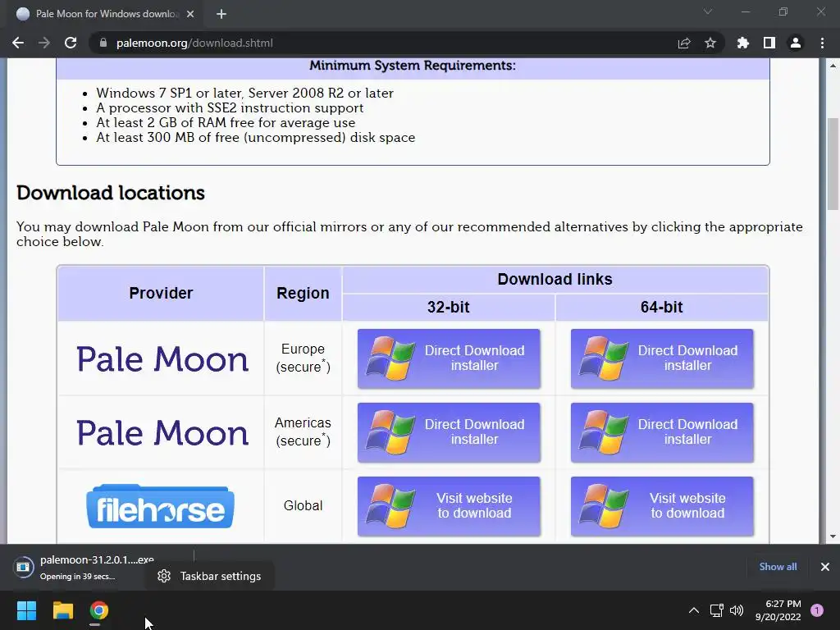Click the forward navigation arrow

tap(44, 43)
